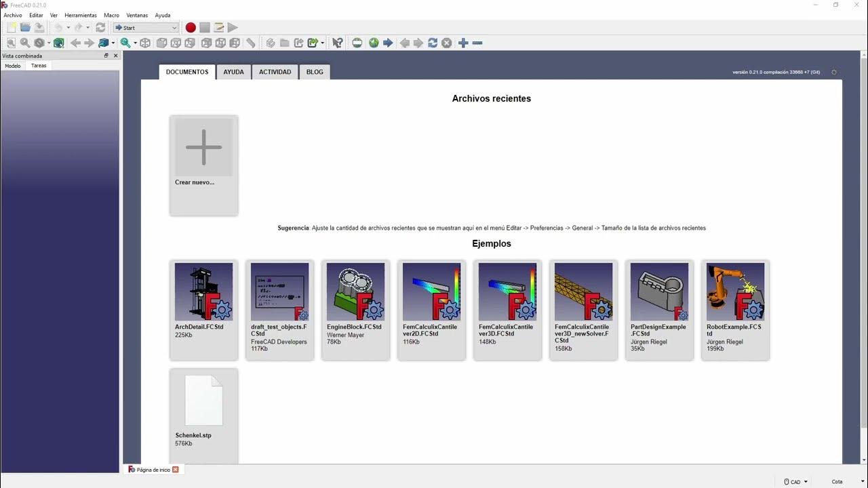
Task: Click the blue next page arrow
Action: [x=388, y=43]
